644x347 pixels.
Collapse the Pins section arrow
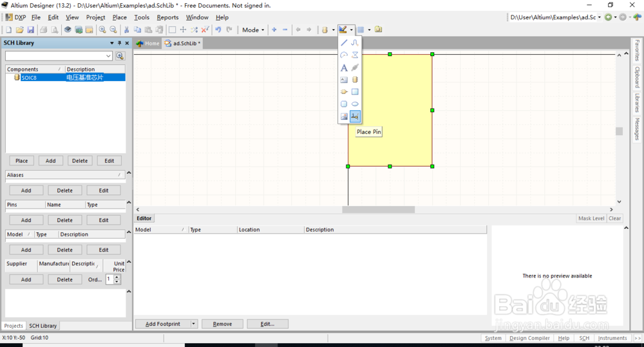(x=129, y=202)
